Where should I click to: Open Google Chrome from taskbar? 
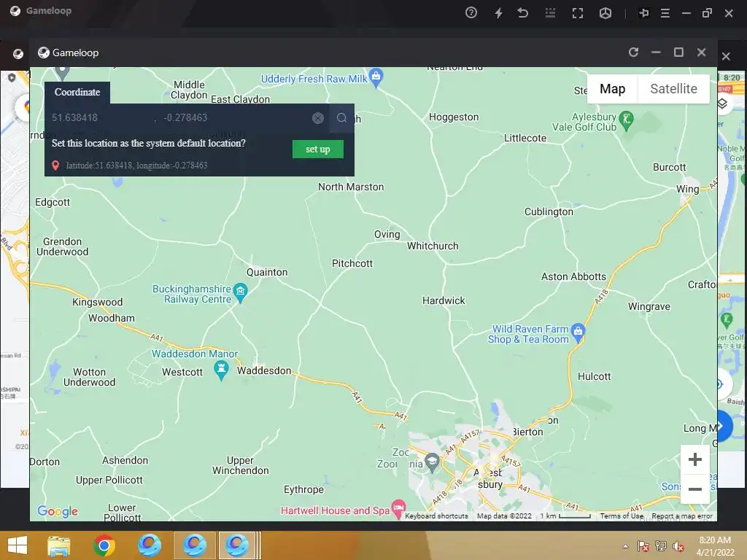point(104,545)
